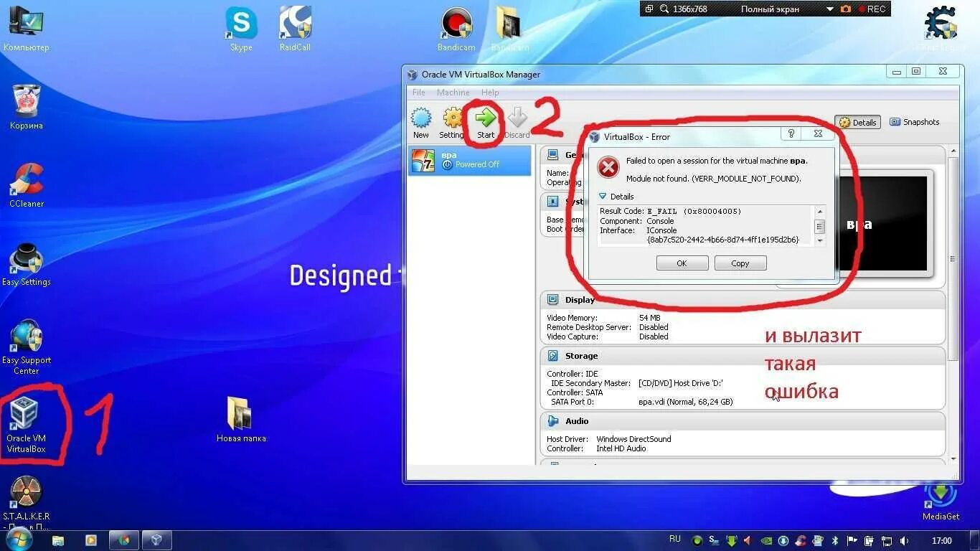
Task: Select the впа Powered Off virtual machine
Action: coord(470,160)
